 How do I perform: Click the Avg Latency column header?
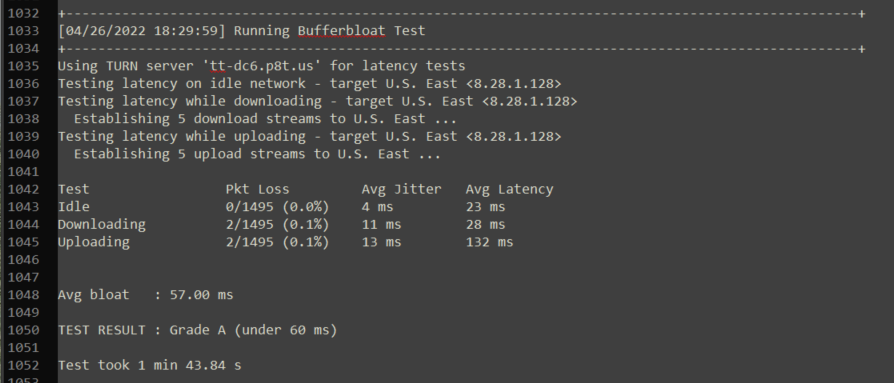[509, 189]
